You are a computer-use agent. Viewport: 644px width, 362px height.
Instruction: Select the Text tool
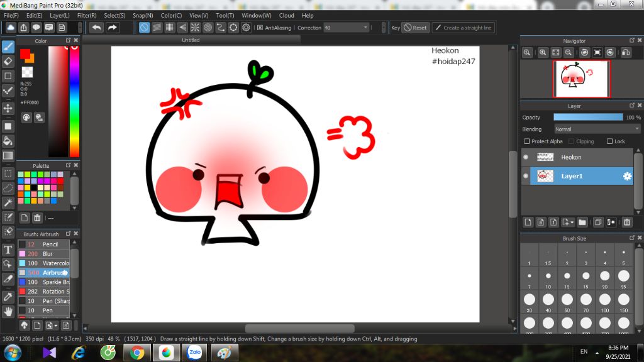[8, 250]
